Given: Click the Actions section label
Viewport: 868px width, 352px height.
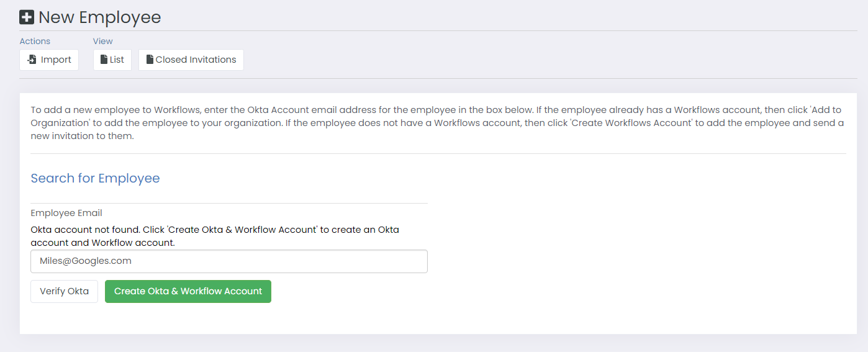Looking at the screenshot, I should pos(35,41).
